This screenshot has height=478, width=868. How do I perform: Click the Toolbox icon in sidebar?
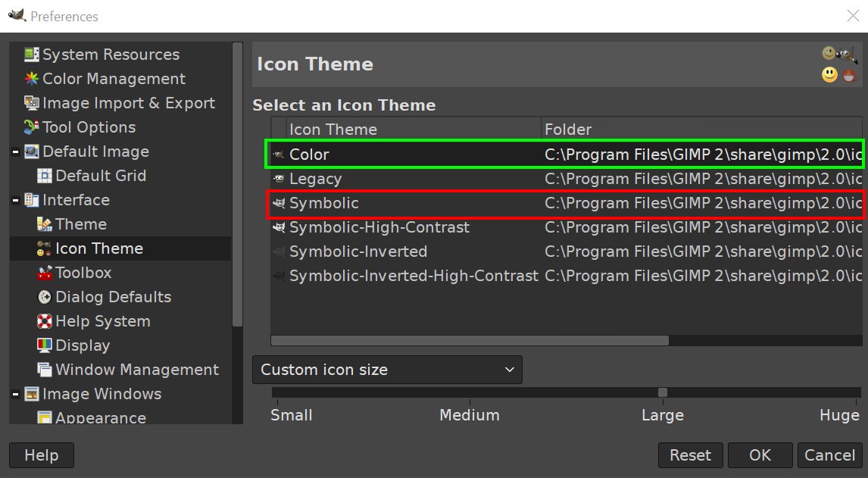coord(45,272)
